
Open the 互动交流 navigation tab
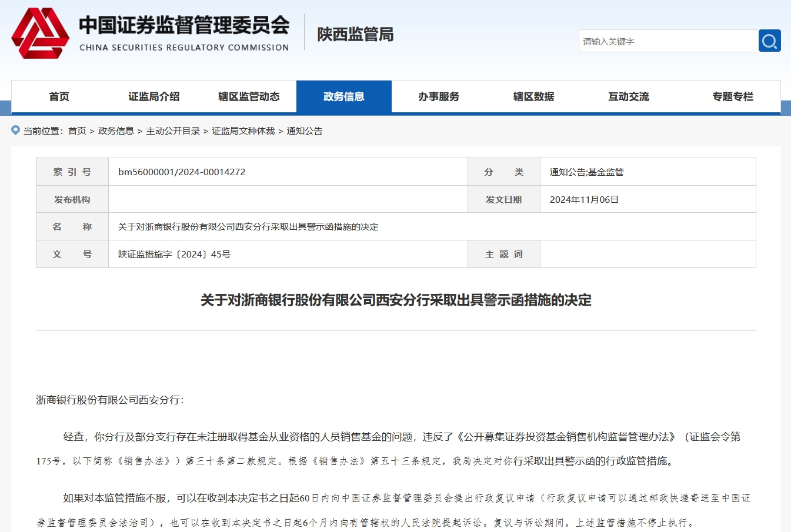[x=629, y=96]
